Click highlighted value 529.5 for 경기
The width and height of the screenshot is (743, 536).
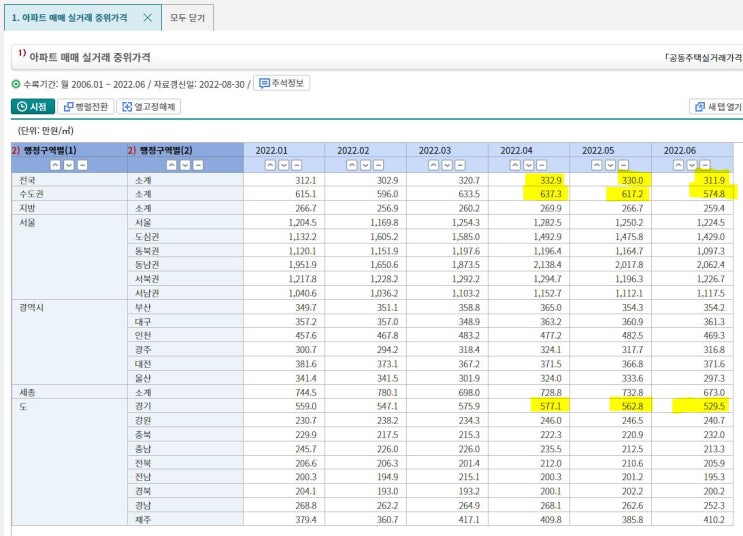coord(714,406)
